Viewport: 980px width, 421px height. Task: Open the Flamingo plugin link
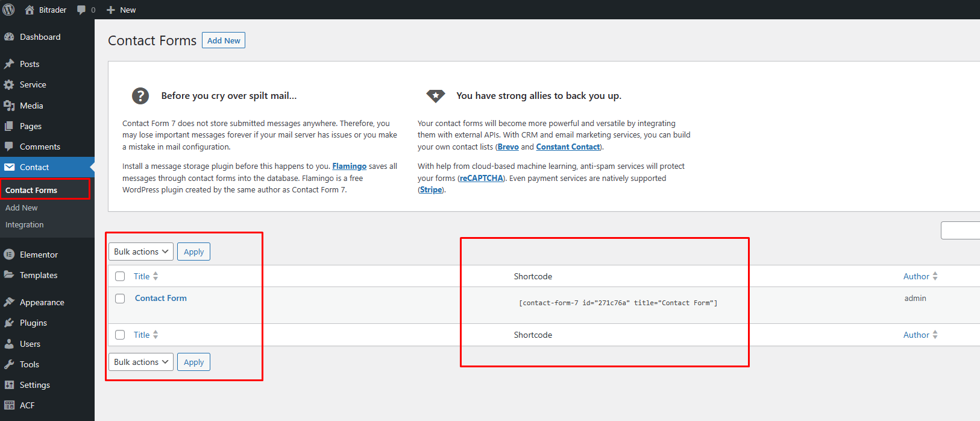click(x=349, y=166)
